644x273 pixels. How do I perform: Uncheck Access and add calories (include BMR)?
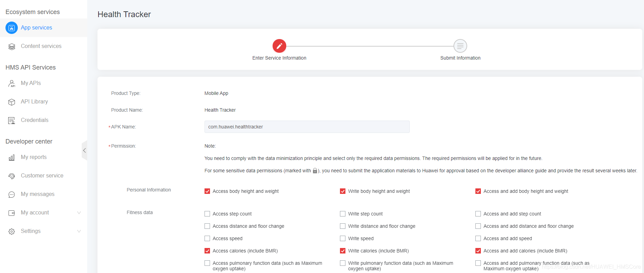point(478,251)
